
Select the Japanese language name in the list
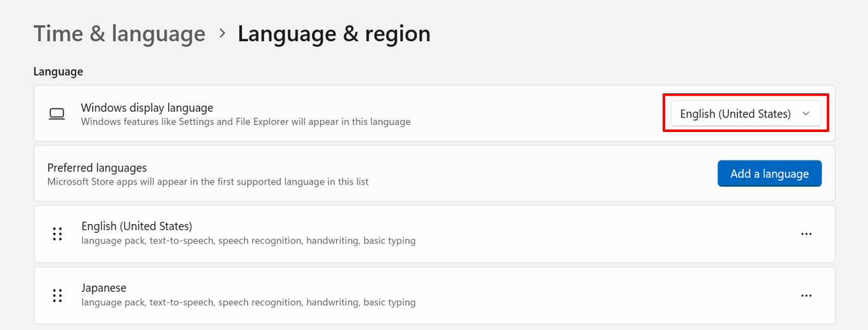click(x=104, y=287)
